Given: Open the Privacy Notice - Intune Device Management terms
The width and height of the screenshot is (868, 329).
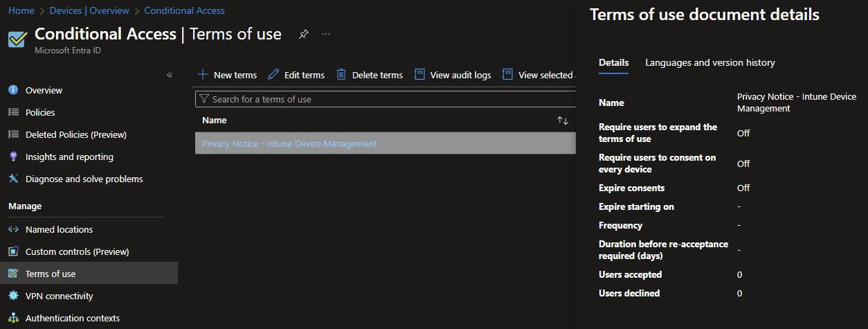Looking at the screenshot, I should (x=289, y=143).
